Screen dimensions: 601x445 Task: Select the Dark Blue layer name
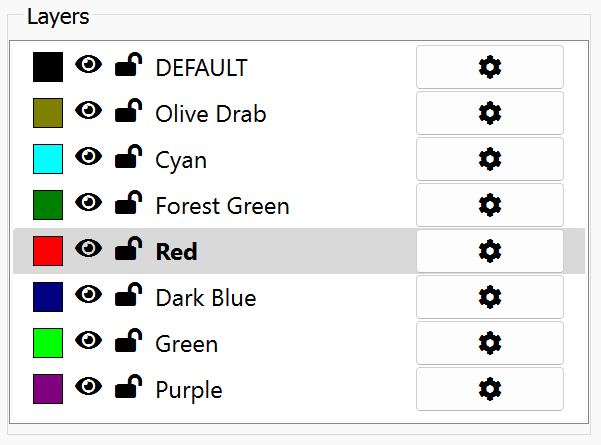pyautogui.click(x=206, y=298)
